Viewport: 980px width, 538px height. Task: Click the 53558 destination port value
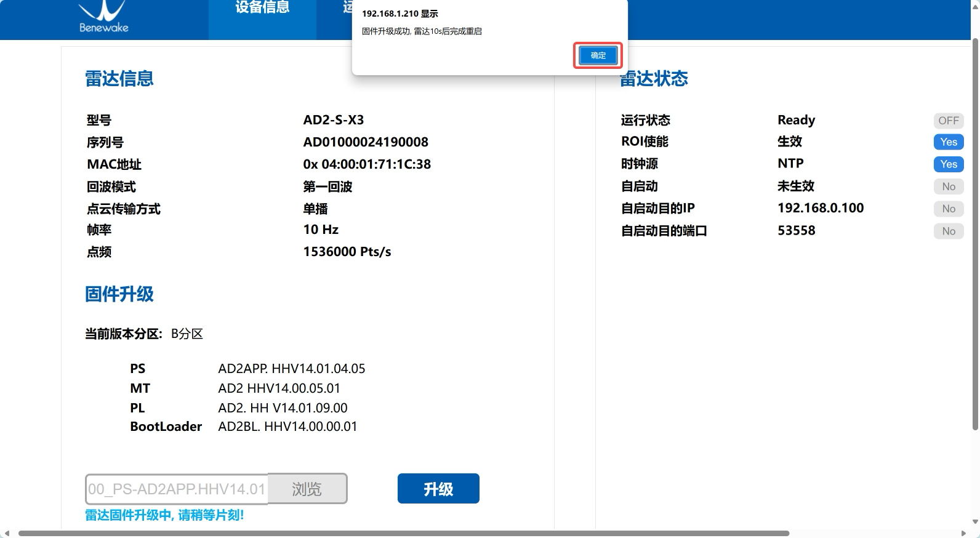tap(797, 231)
